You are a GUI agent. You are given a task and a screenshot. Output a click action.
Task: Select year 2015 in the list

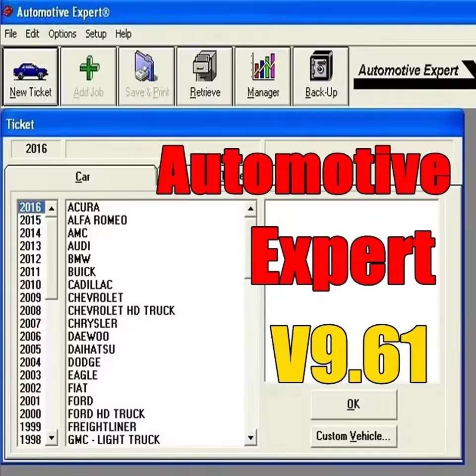31,220
